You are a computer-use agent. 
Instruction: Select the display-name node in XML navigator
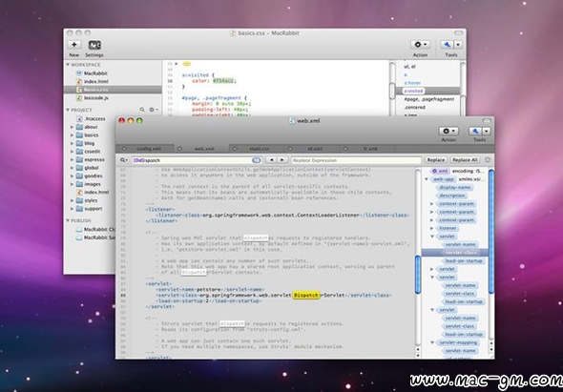(454, 187)
